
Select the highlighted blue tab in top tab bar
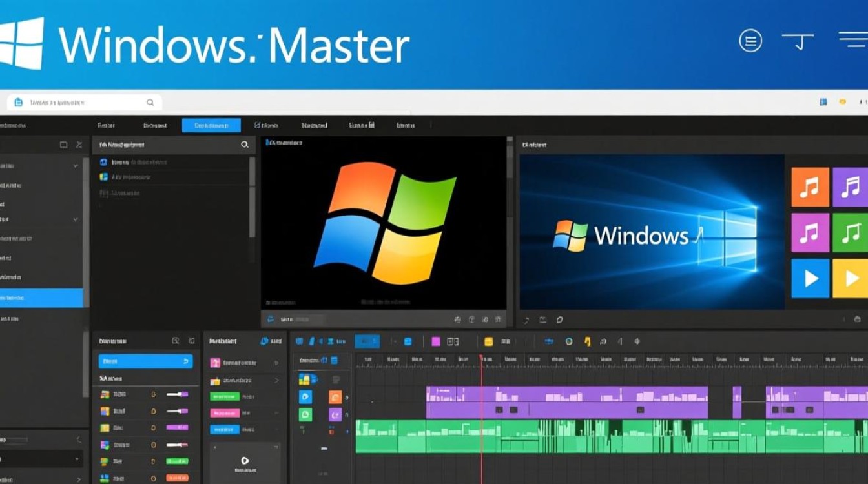coord(211,125)
